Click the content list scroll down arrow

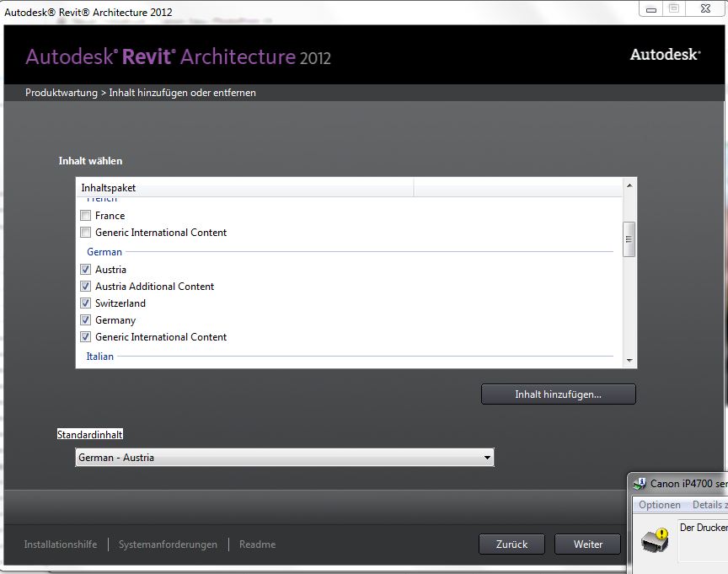pos(629,361)
